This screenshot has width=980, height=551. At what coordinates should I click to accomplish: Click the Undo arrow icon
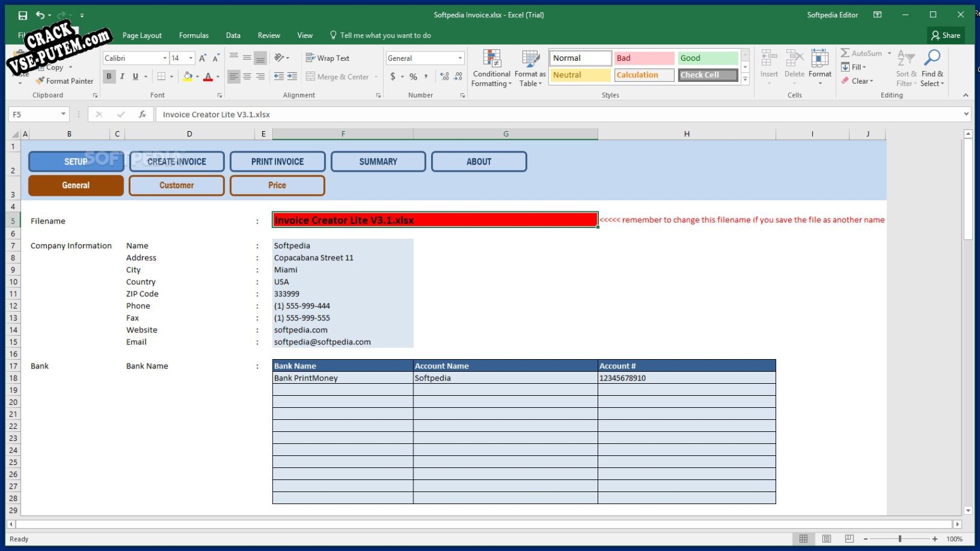pos(41,15)
